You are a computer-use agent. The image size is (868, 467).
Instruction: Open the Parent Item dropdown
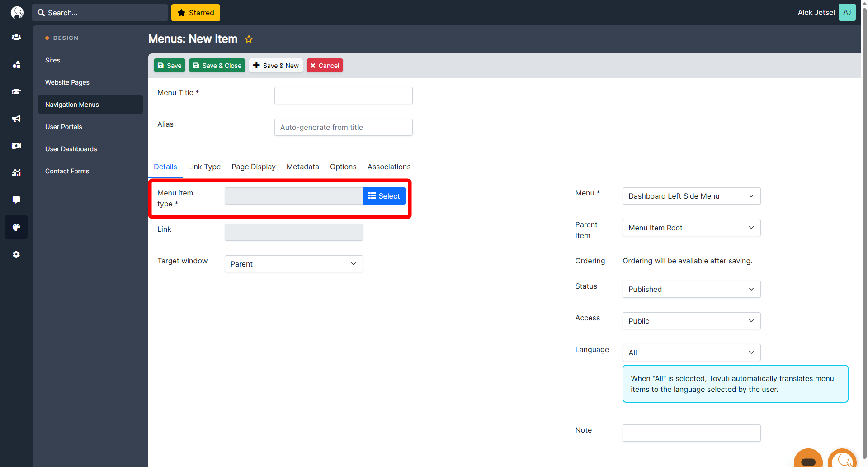click(x=691, y=228)
